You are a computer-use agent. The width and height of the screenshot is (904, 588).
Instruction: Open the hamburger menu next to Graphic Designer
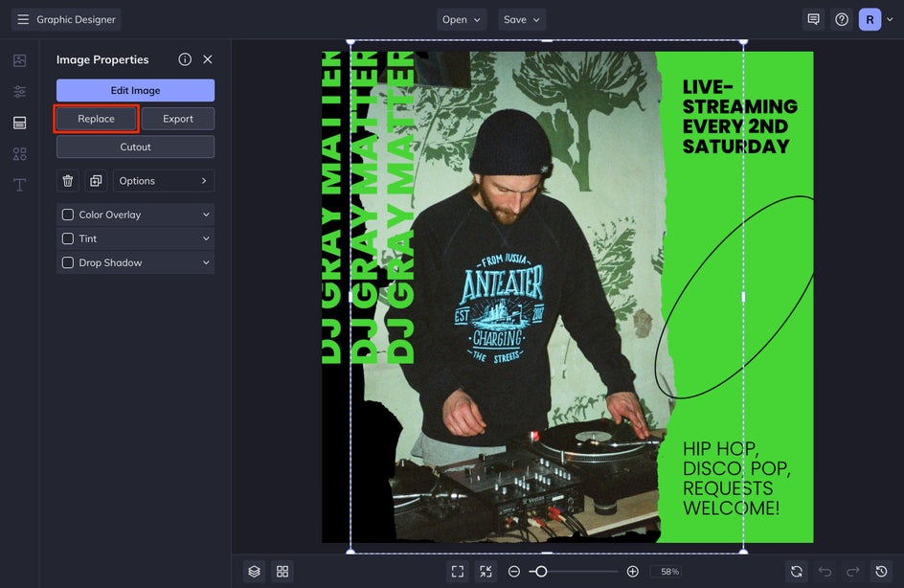[23, 19]
